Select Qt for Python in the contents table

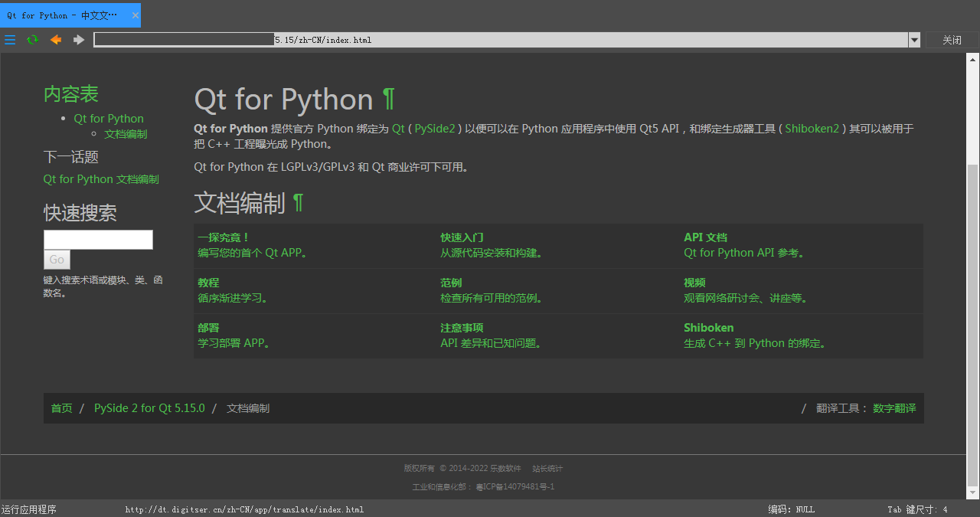click(108, 118)
